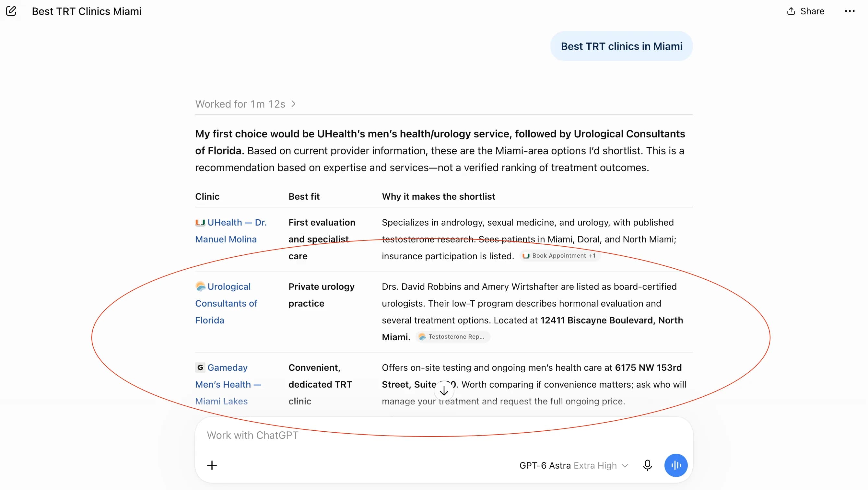Open the GPT-6 Astra Extra High model dropdown

574,465
